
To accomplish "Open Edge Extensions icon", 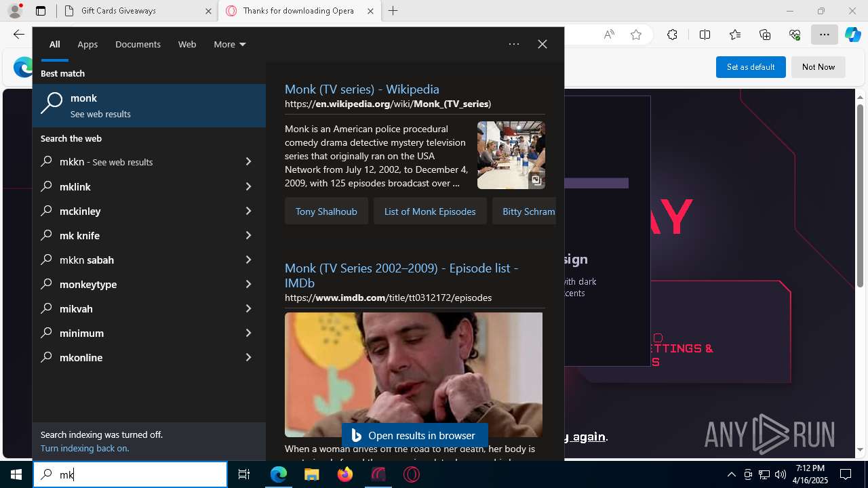I will 672,35.
